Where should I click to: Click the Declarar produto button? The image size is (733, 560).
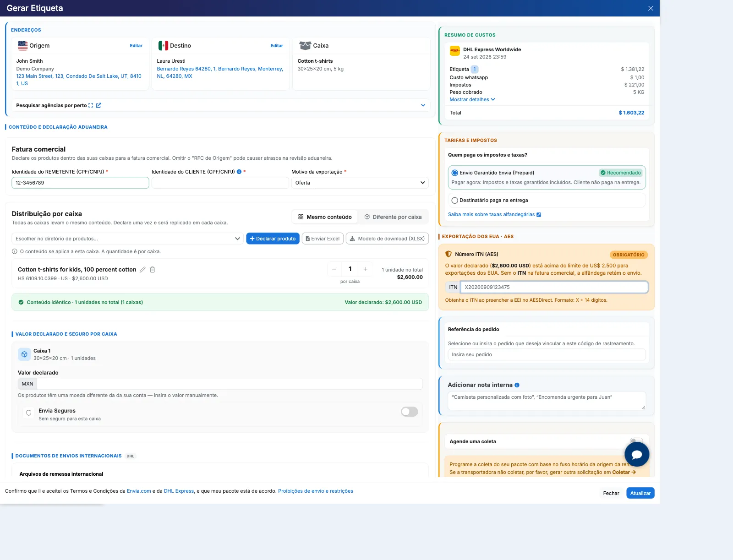[x=273, y=239]
